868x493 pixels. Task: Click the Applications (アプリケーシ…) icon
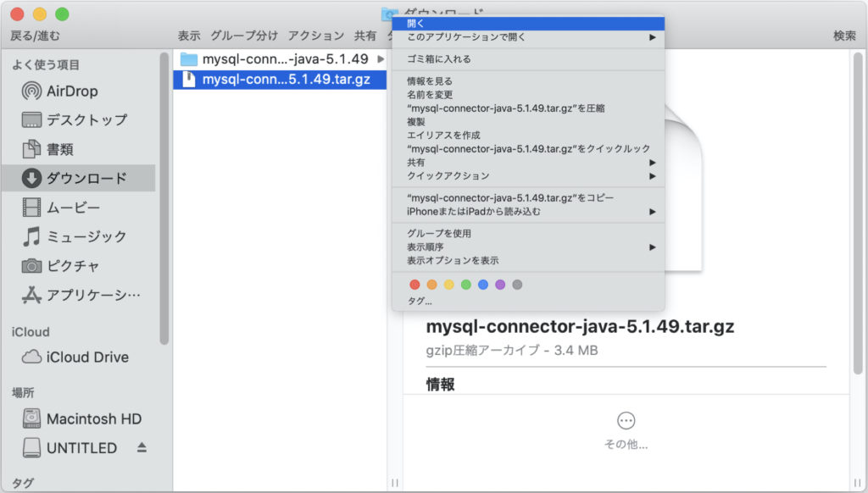(x=31, y=295)
